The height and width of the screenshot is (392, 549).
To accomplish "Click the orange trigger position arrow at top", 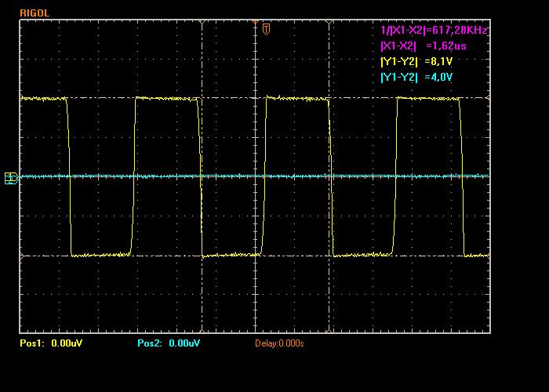I will coord(255,22).
